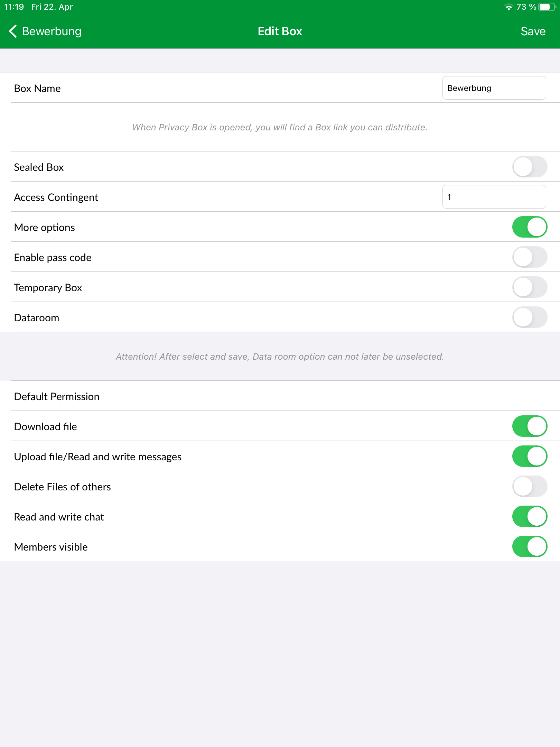Tap the Edit Box title
The image size is (560, 747).
[x=280, y=31]
